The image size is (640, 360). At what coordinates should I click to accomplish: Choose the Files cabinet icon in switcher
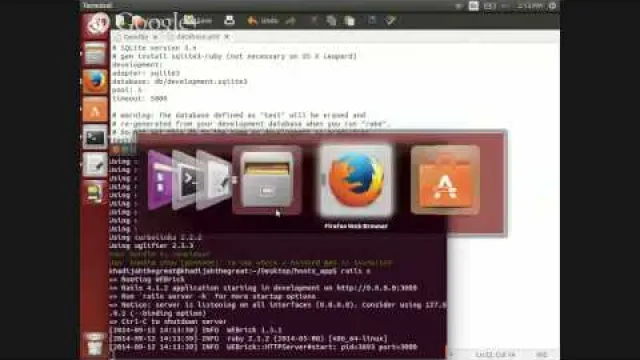pos(267,180)
